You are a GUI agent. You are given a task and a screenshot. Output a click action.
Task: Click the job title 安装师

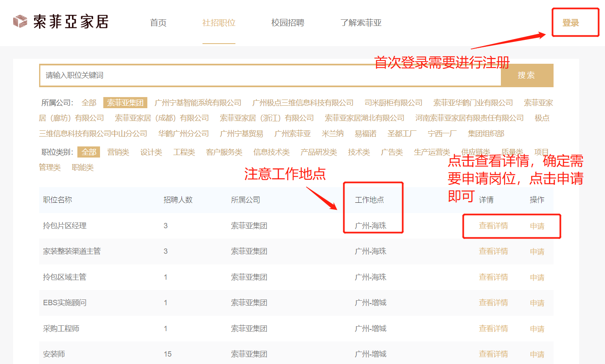click(x=54, y=354)
